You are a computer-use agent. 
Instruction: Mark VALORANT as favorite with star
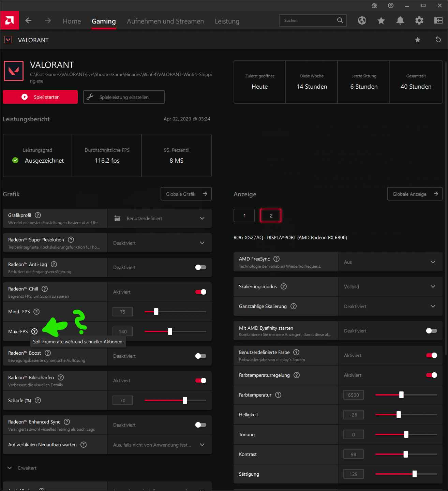[x=418, y=40]
